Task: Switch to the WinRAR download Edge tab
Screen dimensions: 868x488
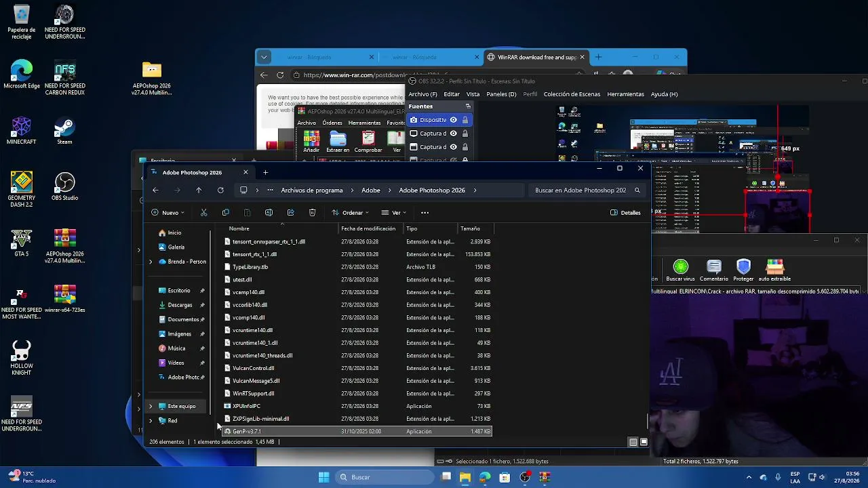Action: coord(536,58)
